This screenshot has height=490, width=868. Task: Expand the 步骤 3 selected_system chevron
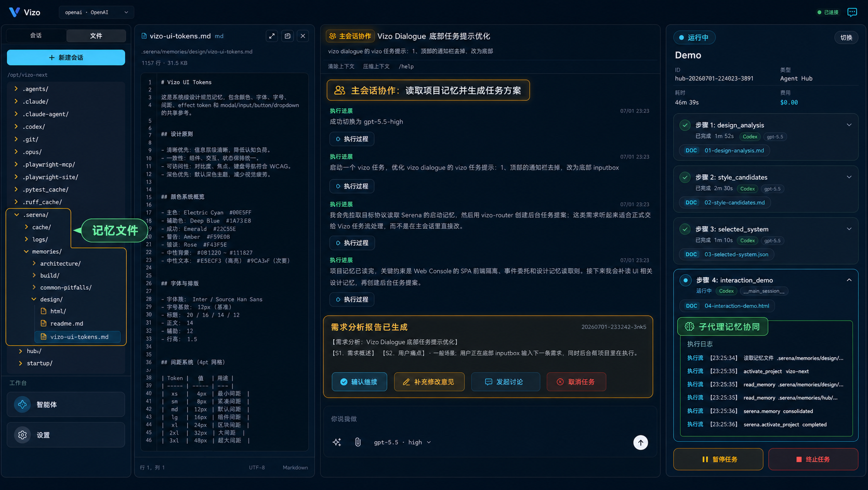[849, 229]
